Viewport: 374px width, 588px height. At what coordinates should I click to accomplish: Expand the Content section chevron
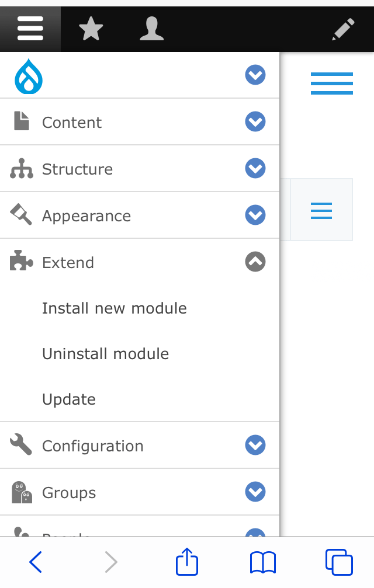(x=255, y=121)
